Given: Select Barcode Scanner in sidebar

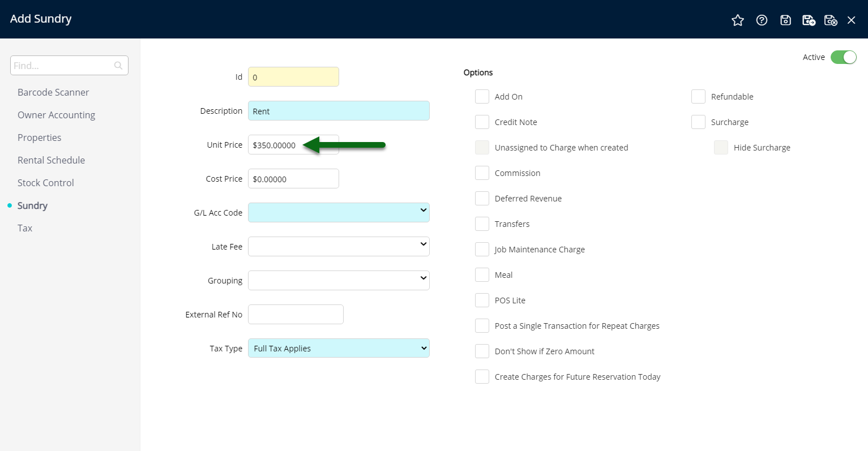Looking at the screenshot, I should coord(53,92).
